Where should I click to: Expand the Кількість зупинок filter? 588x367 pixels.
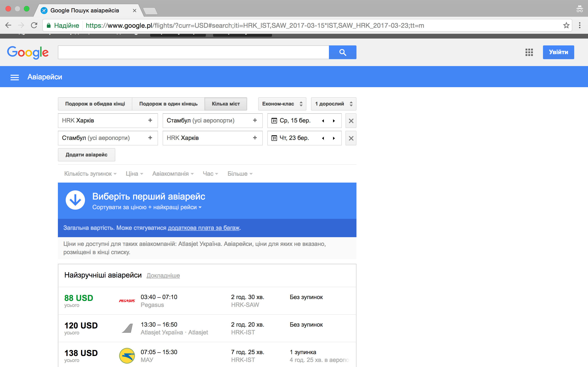click(x=90, y=174)
